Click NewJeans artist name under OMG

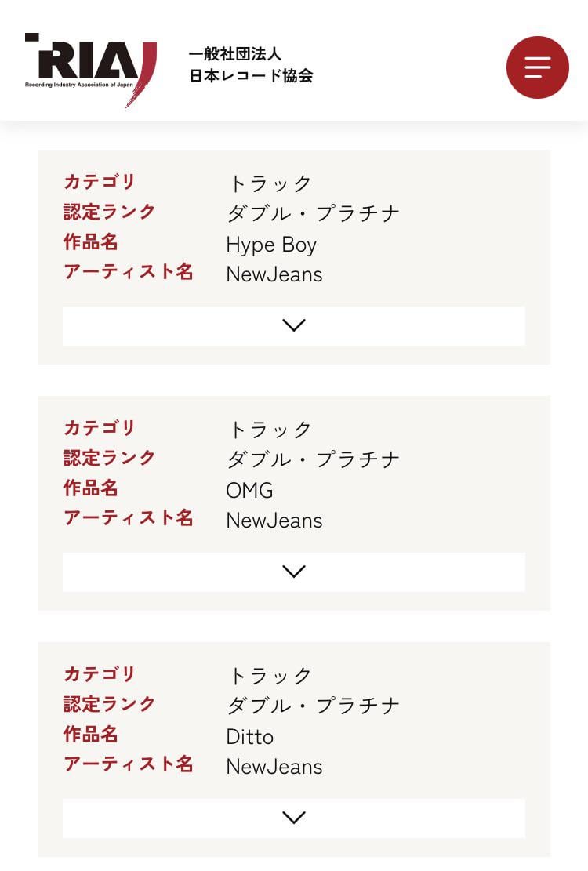pyautogui.click(x=274, y=521)
